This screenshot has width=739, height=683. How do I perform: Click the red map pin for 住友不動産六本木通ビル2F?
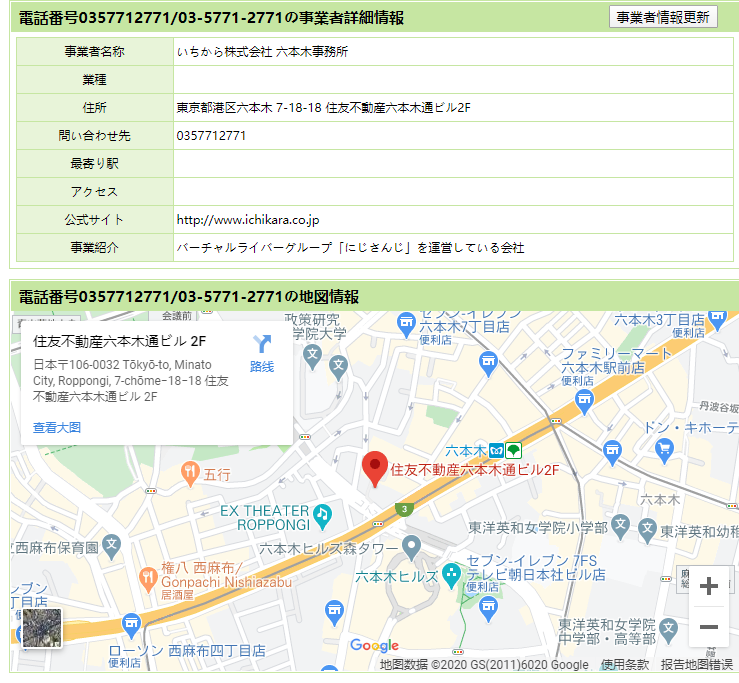tap(375, 469)
